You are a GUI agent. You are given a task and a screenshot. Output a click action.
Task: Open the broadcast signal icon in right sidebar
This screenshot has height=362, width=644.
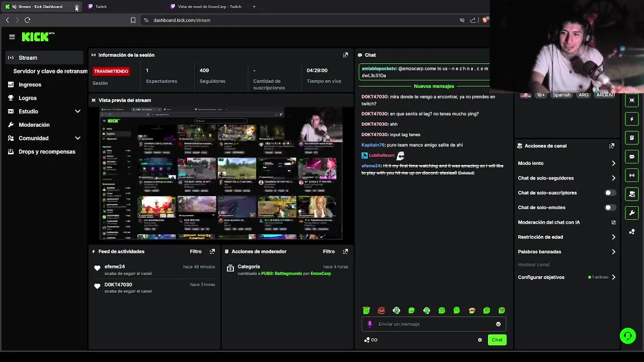coord(632,175)
